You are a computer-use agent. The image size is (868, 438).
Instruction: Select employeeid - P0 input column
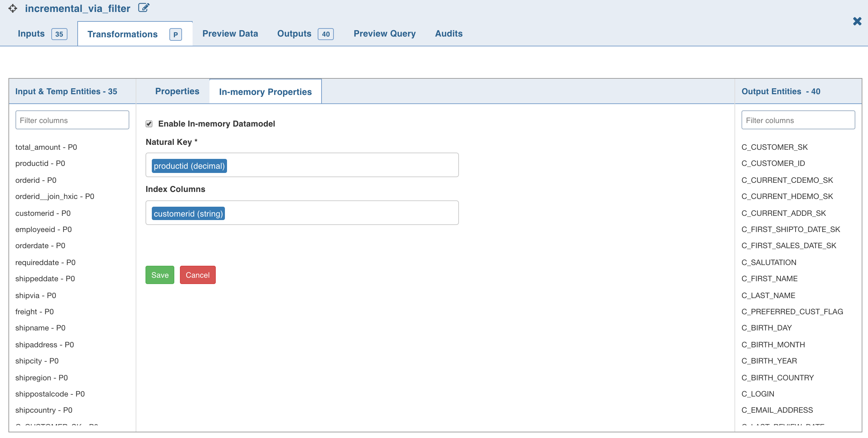(x=44, y=230)
